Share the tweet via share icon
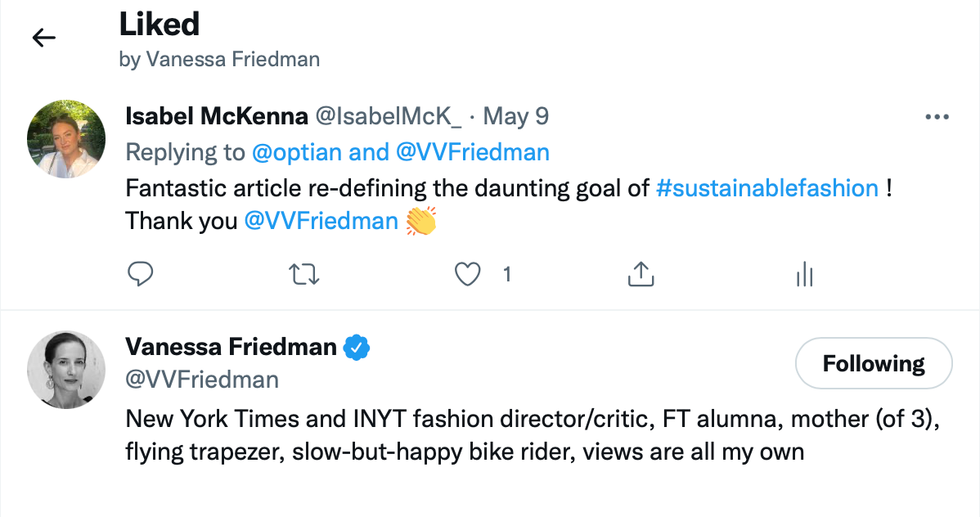Screen dimensions: 980x517 tap(641, 275)
